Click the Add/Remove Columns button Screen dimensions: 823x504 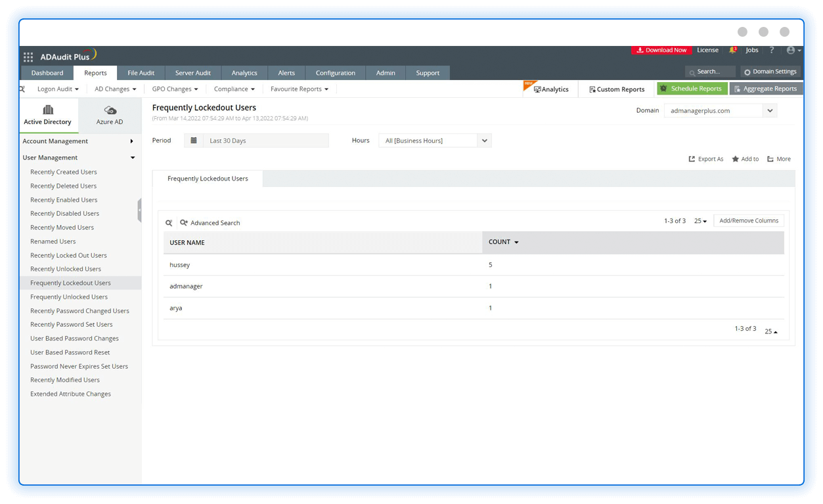point(748,220)
